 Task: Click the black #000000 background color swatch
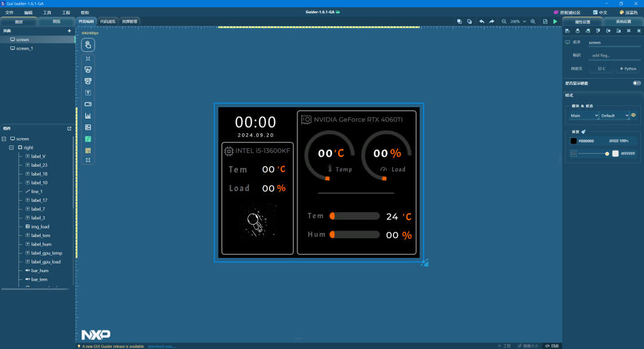574,141
